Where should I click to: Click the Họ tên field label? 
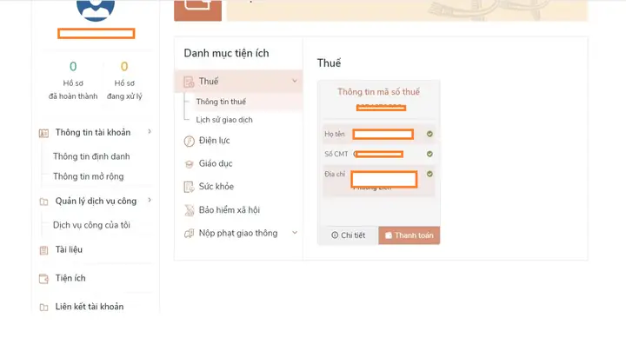pos(335,134)
